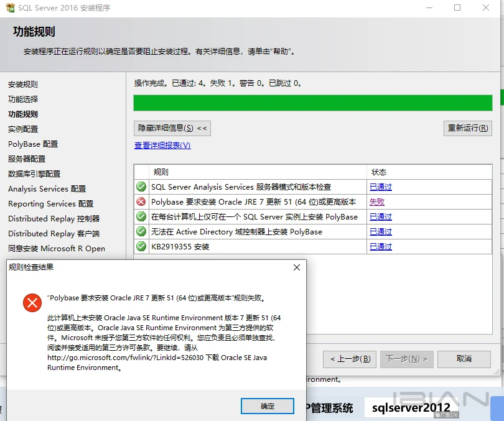Select 功能选择 step in sidebar

pos(23,99)
